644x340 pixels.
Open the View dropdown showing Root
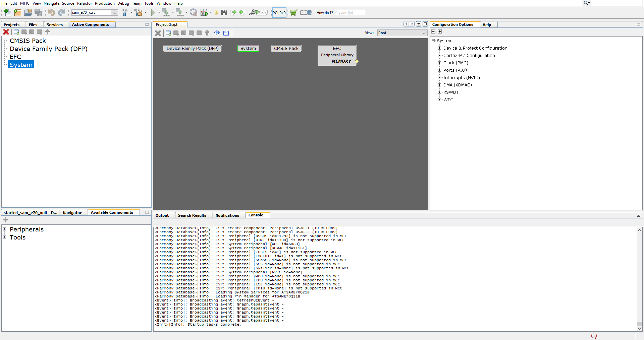pyautogui.click(x=401, y=33)
